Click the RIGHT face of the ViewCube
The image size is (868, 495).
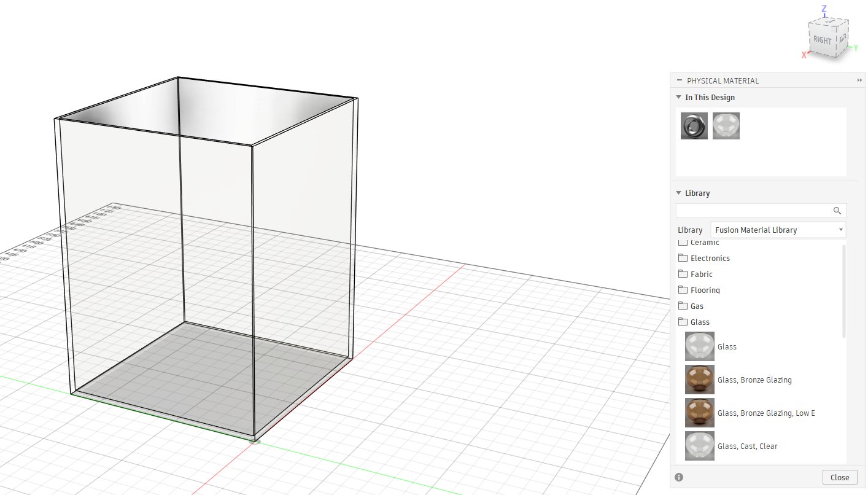tap(822, 39)
